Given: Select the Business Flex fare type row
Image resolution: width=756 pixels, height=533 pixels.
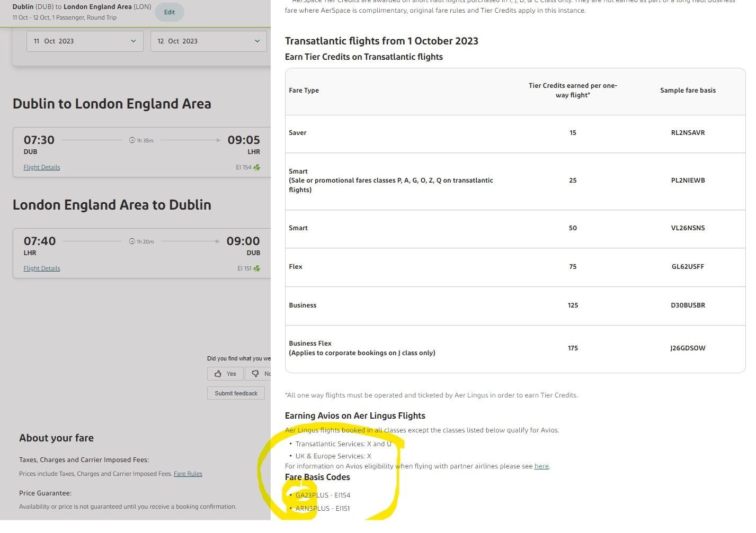Looking at the screenshot, I should (x=362, y=348).
